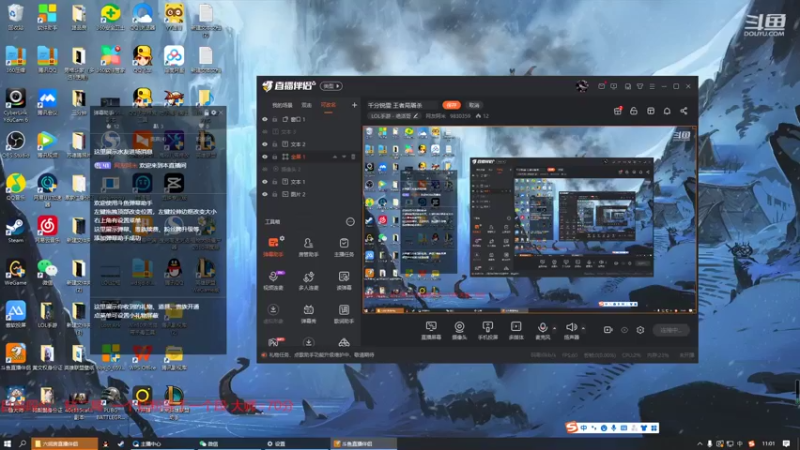Expand the microphone options arrow
This screenshot has height=450, width=800.
click(555, 329)
